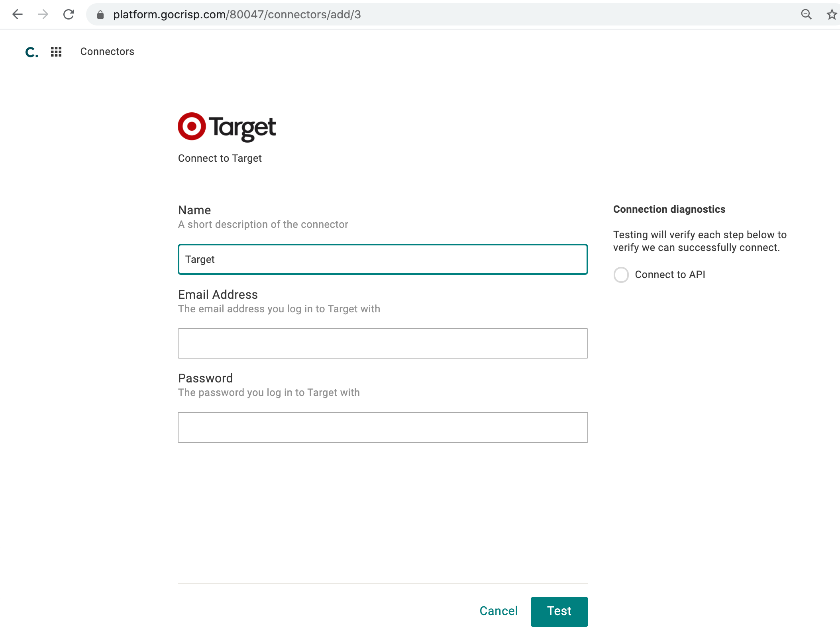Click 'The password you log in' hint
The image size is (840, 635).
[269, 392]
